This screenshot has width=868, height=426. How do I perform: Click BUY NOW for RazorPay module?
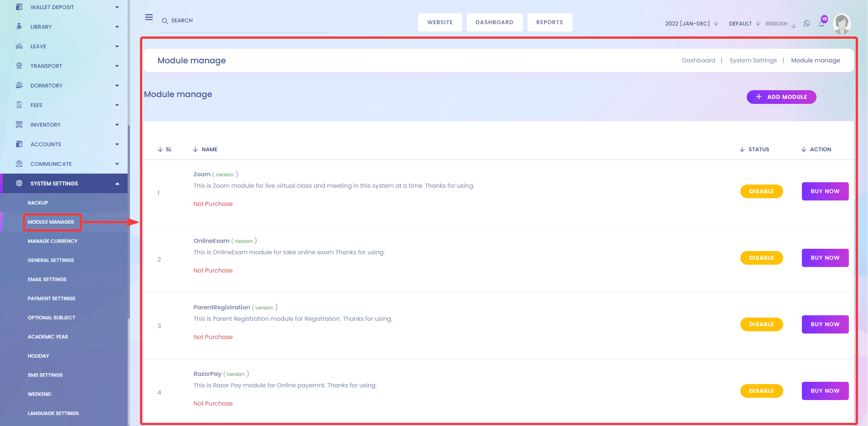(x=825, y=391)
